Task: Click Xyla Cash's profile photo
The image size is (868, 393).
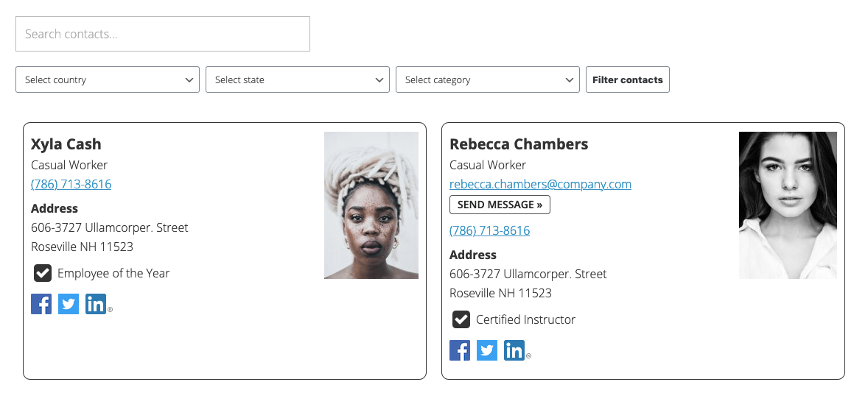Action: coord(371,205)
